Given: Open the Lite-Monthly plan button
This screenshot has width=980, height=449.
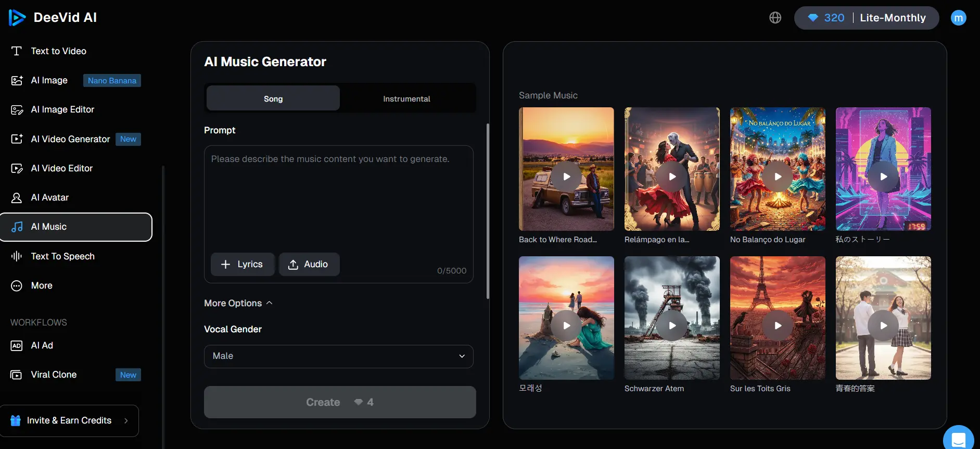Looking at the screenshot, I should click(893, 18).
